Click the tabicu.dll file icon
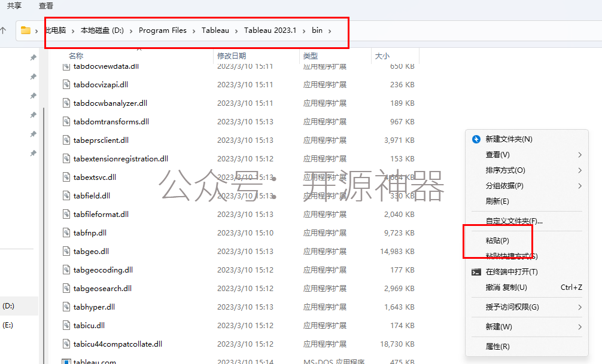Screen dimensions: 602x364 coord(66,325)
